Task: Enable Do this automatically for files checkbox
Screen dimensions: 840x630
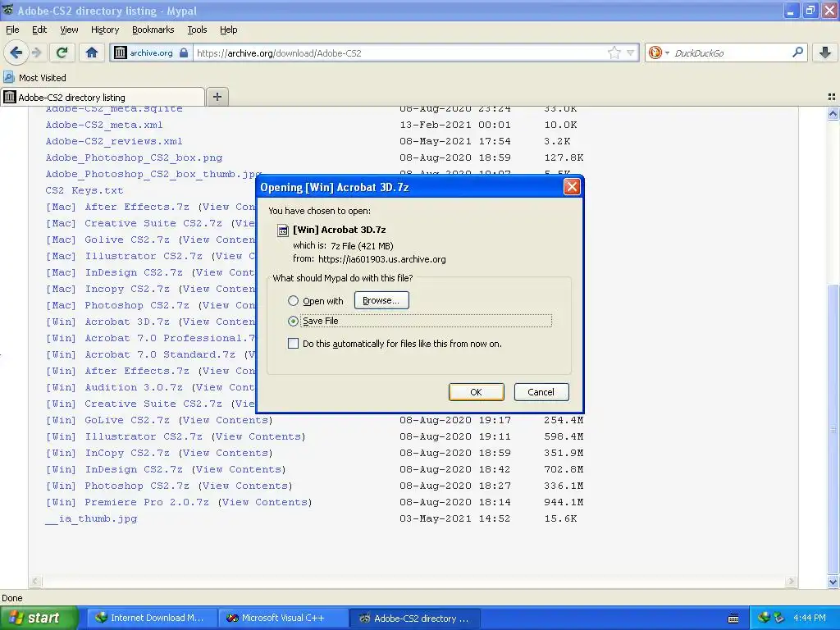Action: point(293,344)
